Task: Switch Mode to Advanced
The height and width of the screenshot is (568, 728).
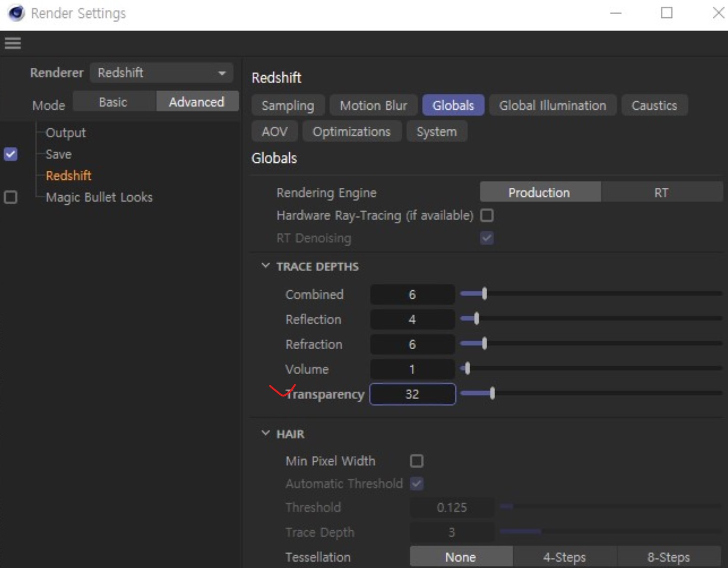Action: click(x=197, y=102)
